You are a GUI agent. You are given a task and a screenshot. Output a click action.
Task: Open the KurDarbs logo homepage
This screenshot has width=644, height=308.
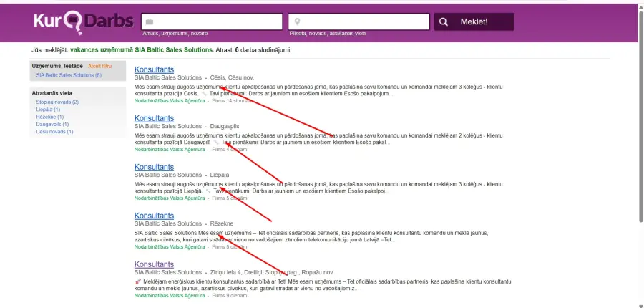tap(84, 22)
